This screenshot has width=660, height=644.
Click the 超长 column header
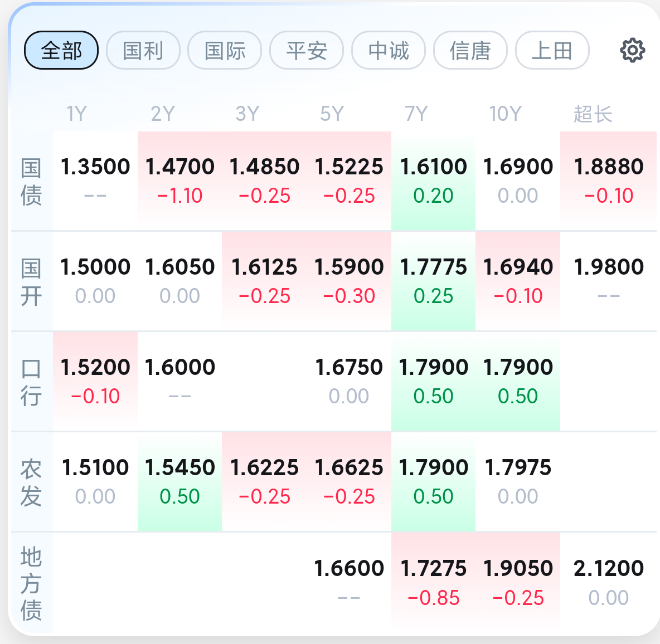pos(593,114)
